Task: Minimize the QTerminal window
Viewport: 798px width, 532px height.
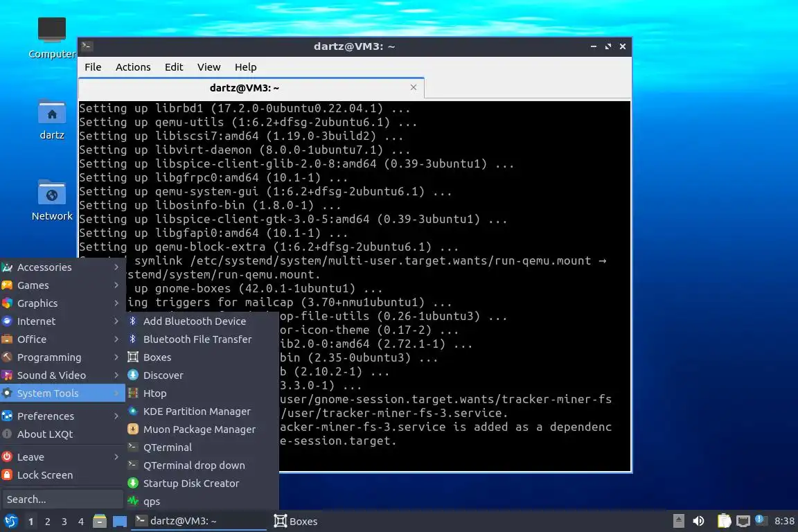Action: coord(594,46)
